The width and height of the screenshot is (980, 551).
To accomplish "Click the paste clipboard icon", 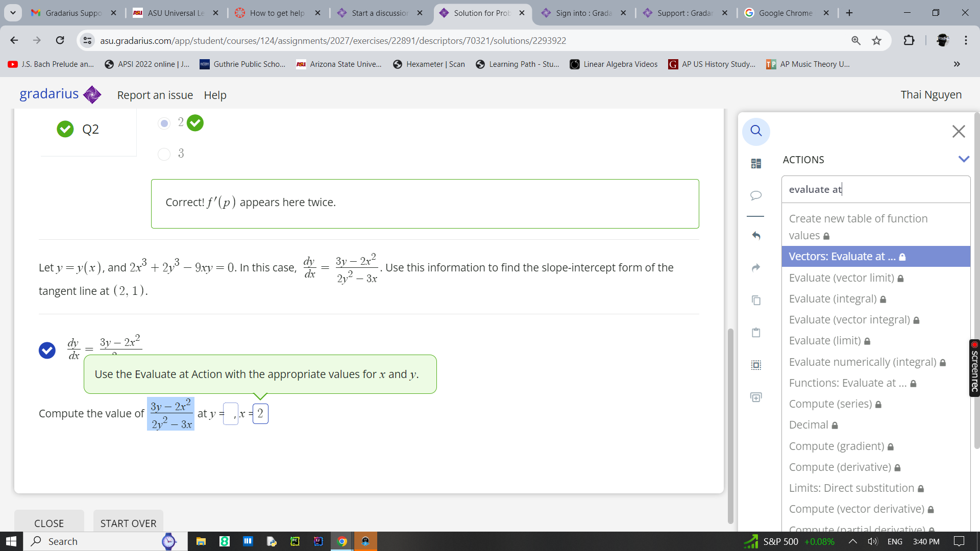I will 756,333.
